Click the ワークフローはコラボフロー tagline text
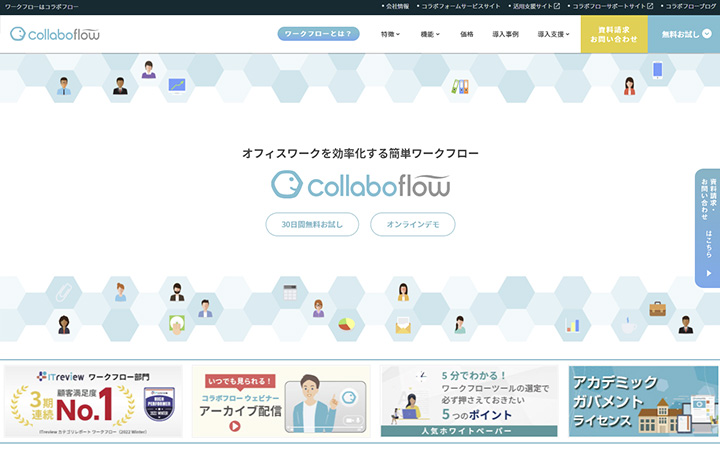 coord(41,6)
